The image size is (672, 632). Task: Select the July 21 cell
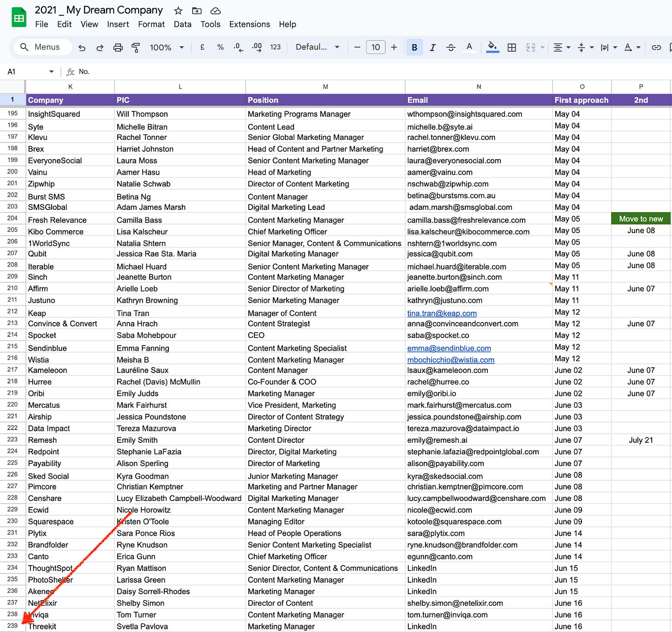click(641, 440)
